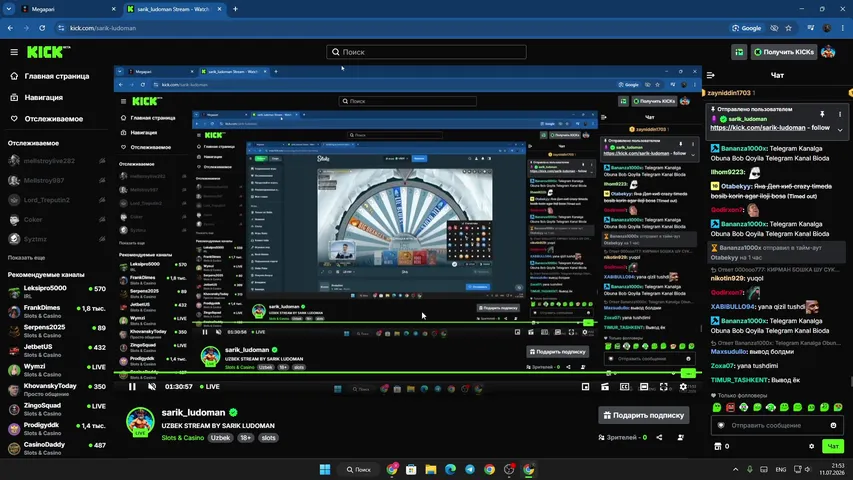Open Microsoft Edge from the taskbar
853x480 pixels.
pos(450,469)
